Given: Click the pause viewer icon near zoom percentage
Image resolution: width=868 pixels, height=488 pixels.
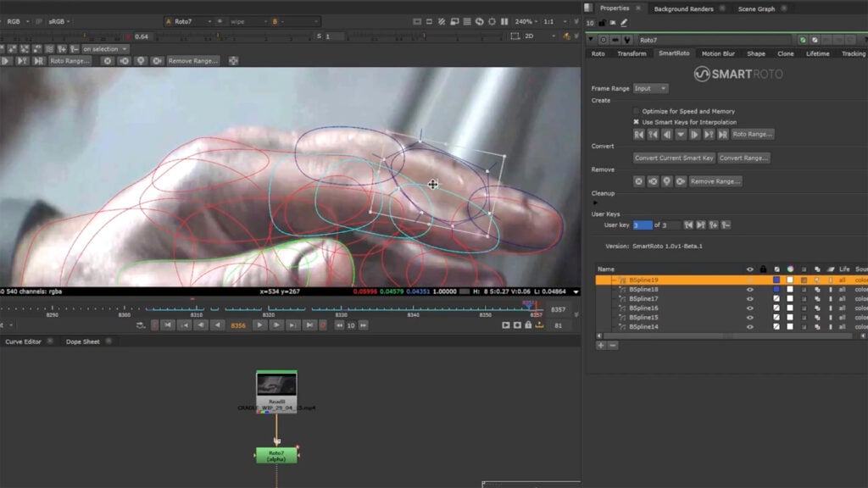Looking at the screenshot, I should click(504, 21).
